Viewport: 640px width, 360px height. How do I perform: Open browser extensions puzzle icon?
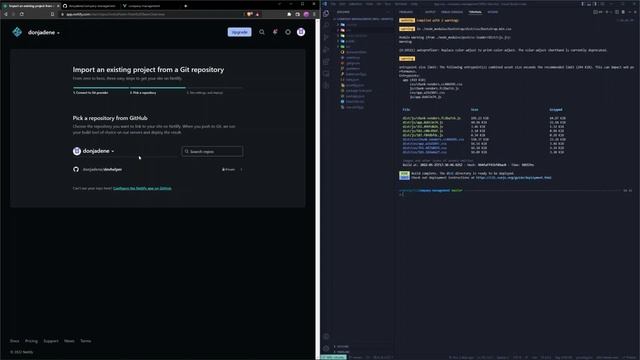(289, 14)
